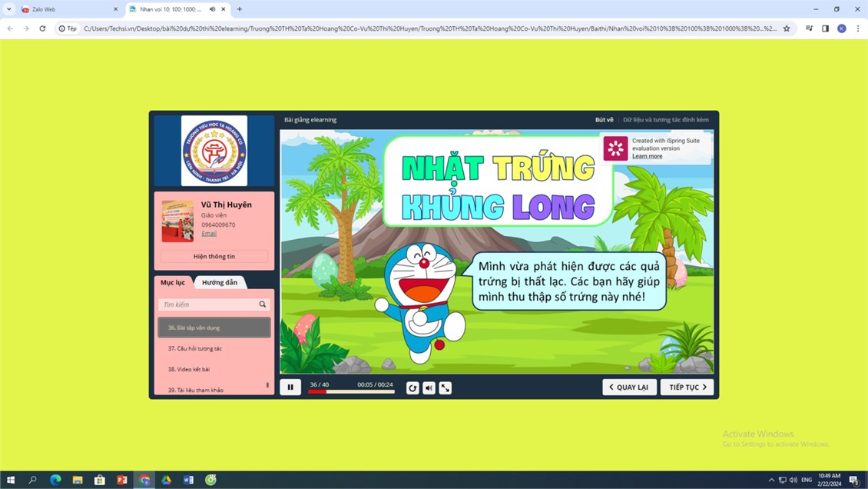This screenshot has width=868, height=489.
Task: Bookmark this page with the star icon
Action: [787, 28]
